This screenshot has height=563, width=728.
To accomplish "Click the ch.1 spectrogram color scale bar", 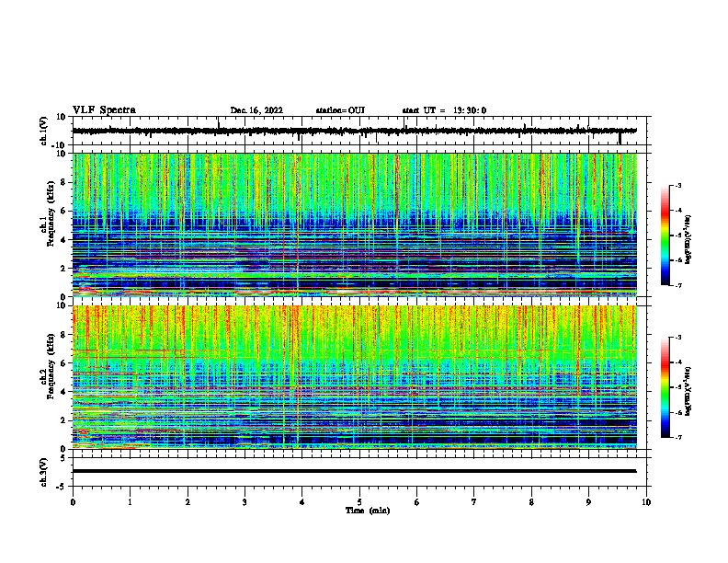I will [665, 236].
